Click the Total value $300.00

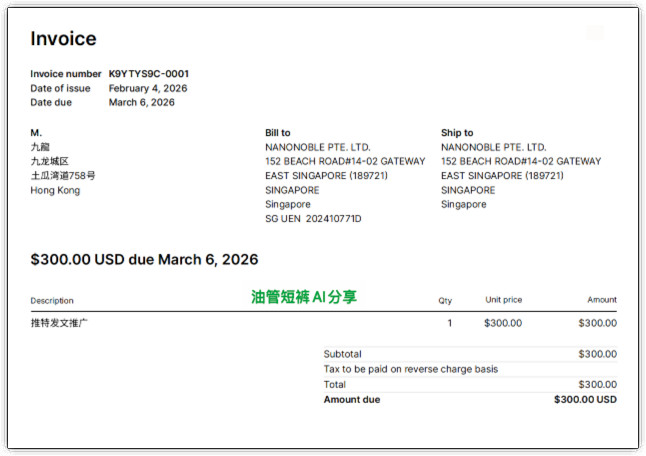597,385
